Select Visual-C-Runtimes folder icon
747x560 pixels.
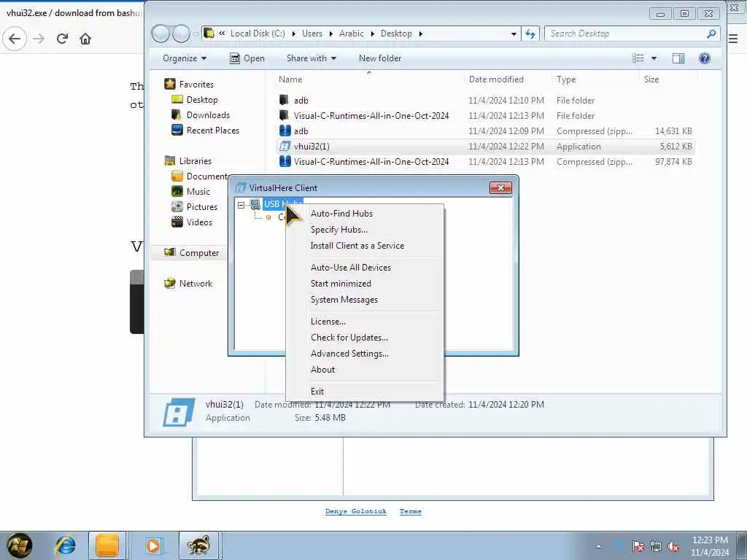coord(284,116)
